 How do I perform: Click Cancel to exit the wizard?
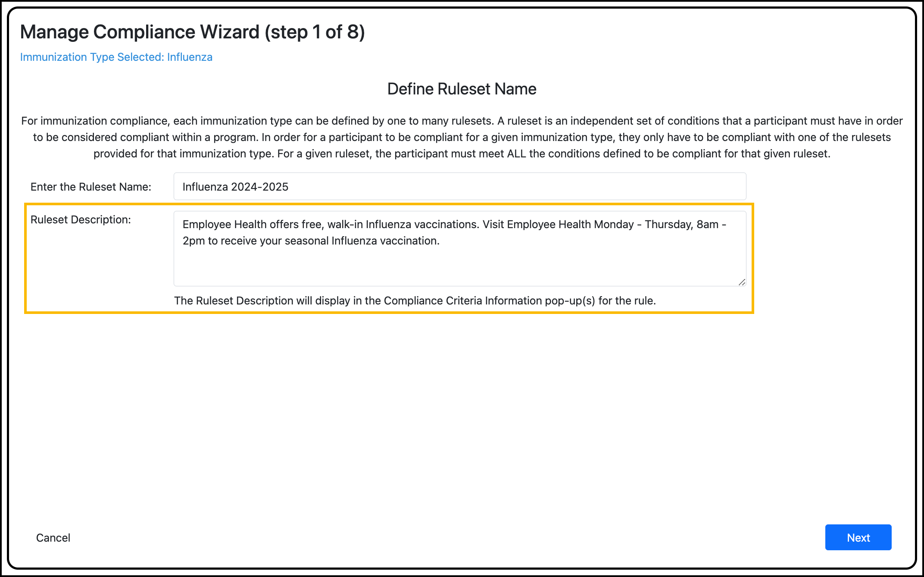click(53, 538)
